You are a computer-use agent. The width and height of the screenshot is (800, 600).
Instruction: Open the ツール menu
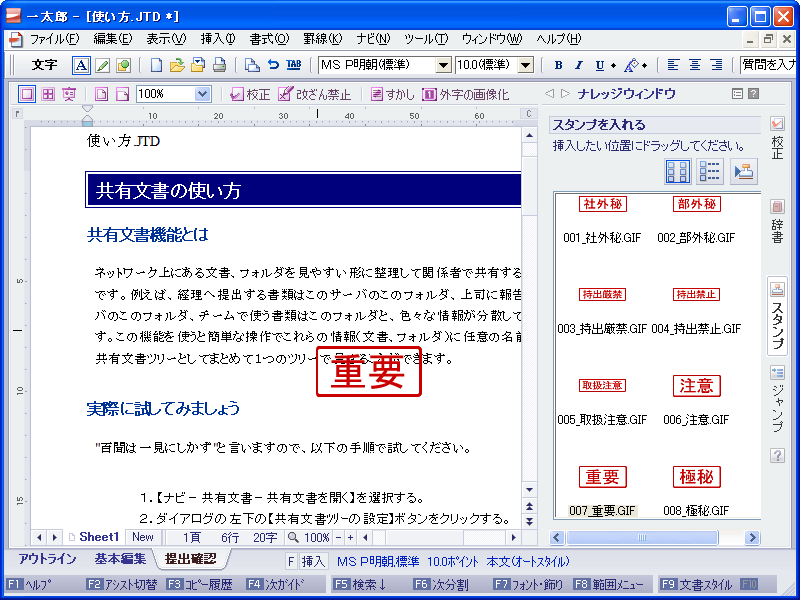426,39
